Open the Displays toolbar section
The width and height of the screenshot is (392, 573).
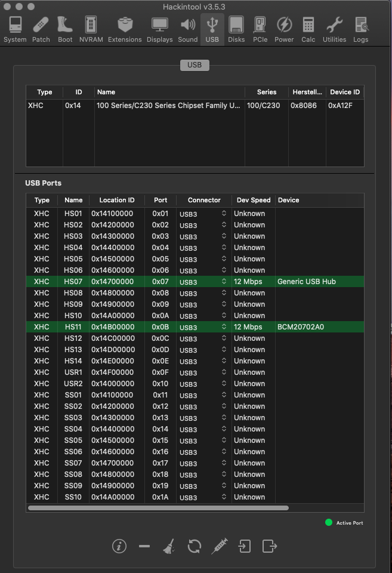pyautogui.click(x=160, y=30)
